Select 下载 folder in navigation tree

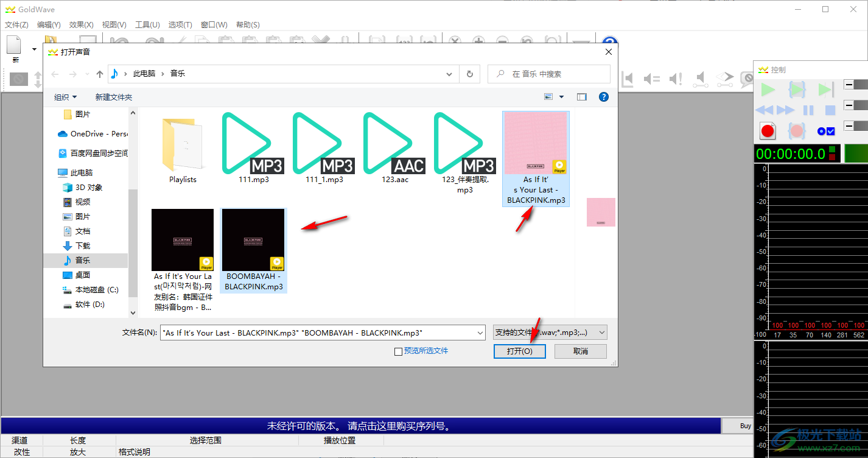[x=77, y=245]
